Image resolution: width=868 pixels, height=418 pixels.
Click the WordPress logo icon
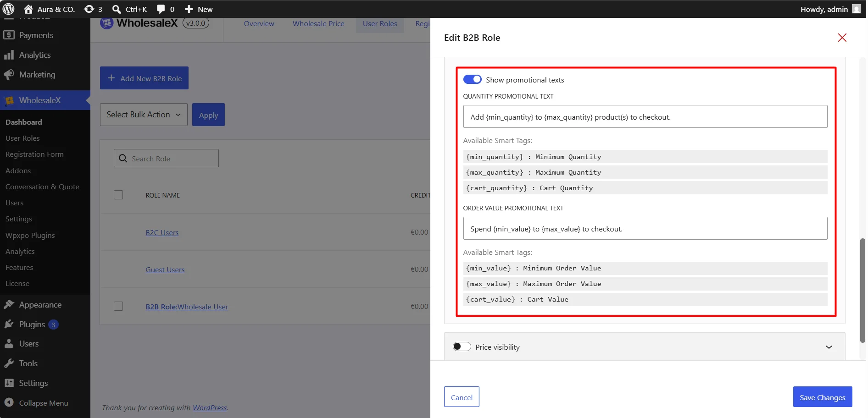(9, 9)
